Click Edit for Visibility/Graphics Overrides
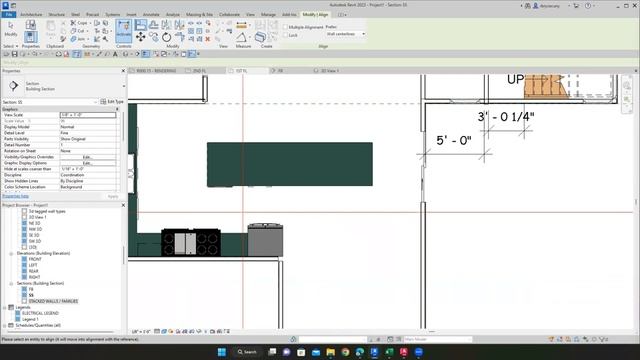The width and height of the screenshot is (640, 360). coord(88,157)
